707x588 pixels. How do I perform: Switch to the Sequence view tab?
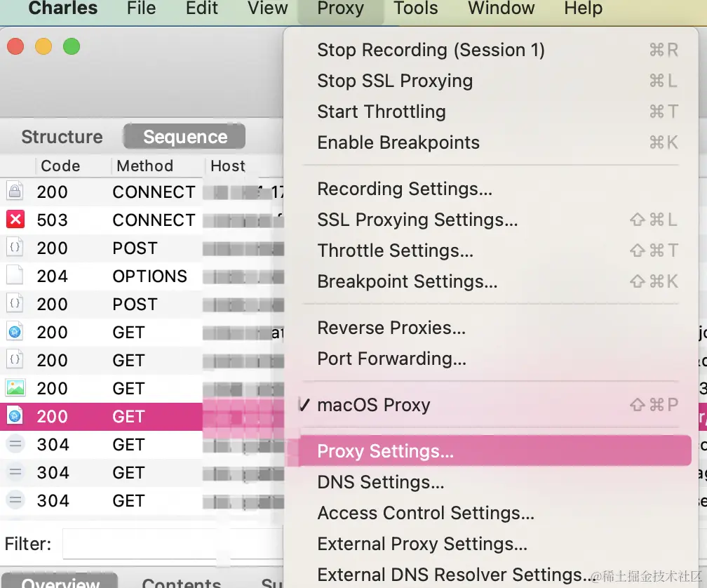click(185, 137)
